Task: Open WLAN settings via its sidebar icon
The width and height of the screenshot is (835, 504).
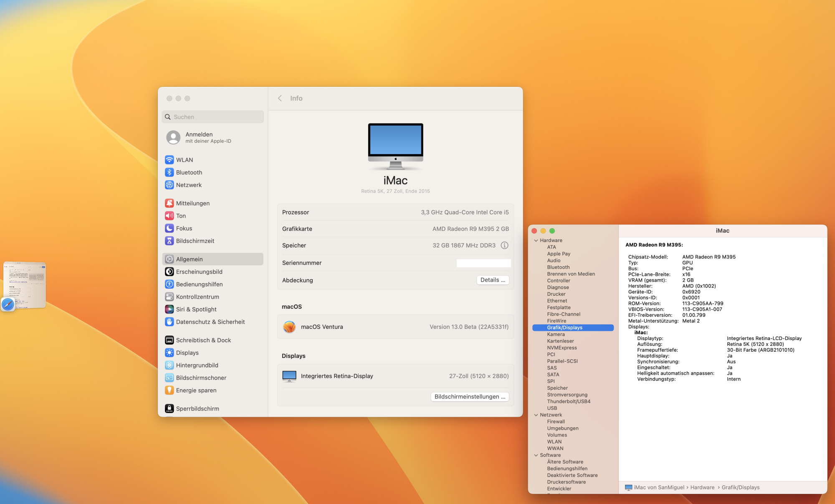Action: pos(169,160)
